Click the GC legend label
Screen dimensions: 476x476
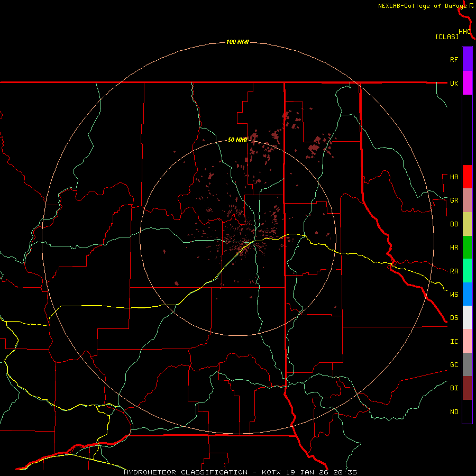point(454,365)
